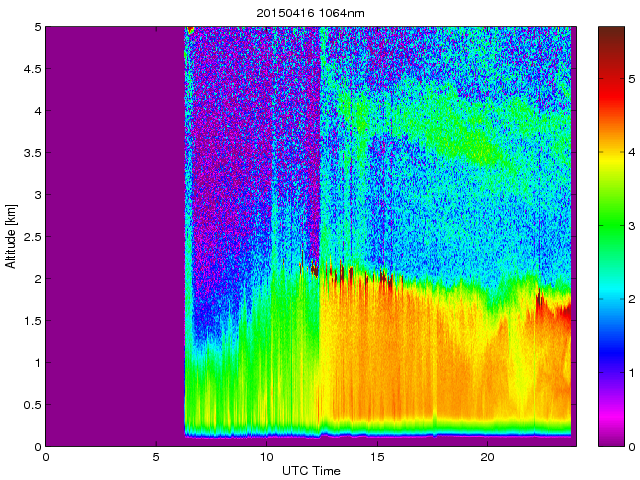
Task: Click the 'UTC Time' x-axis label
Action: pos(311,471)
